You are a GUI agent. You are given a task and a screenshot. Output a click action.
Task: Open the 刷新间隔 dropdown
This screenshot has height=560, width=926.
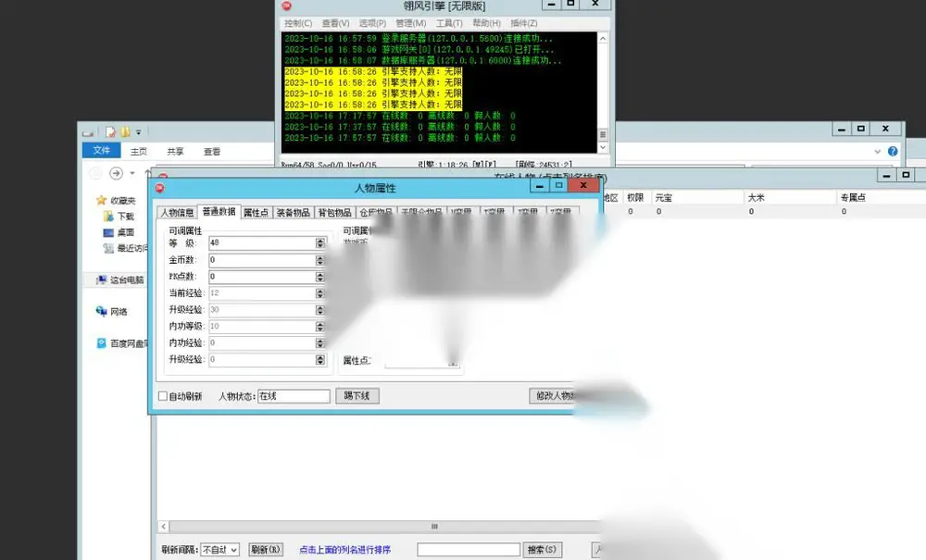[x=219, y=550]
